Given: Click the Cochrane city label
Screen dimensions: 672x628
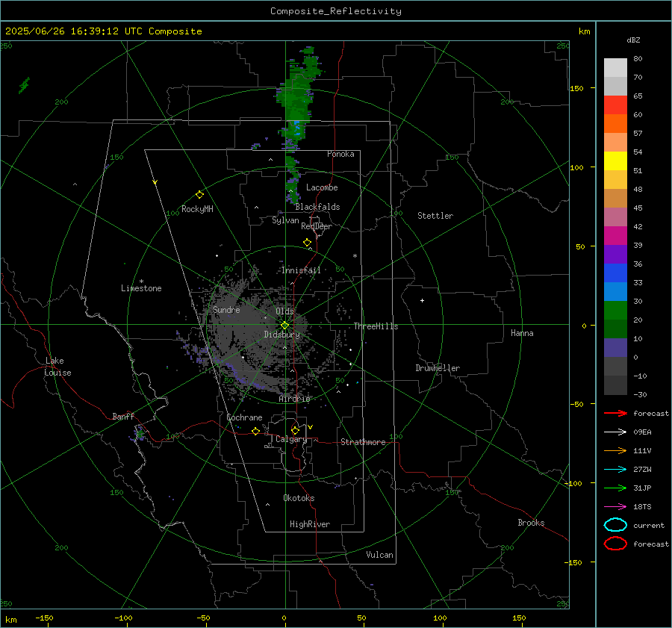Looking at the screenshot, I should coord(244,417).
